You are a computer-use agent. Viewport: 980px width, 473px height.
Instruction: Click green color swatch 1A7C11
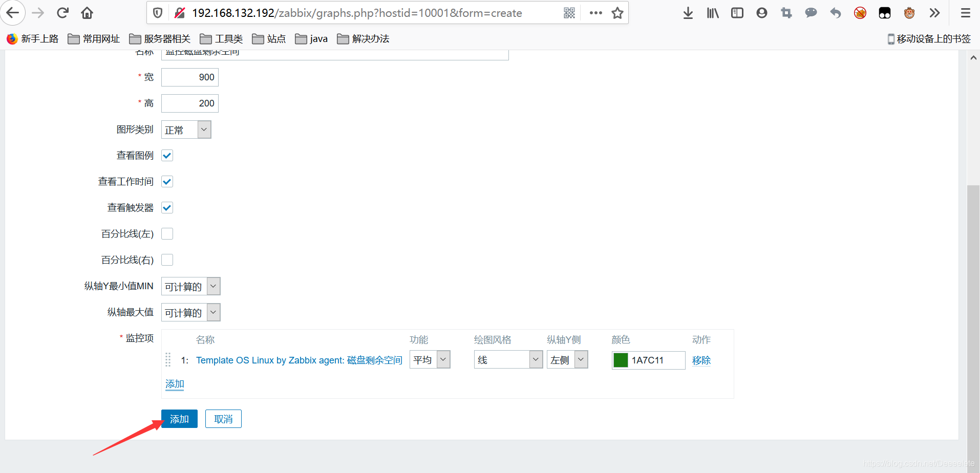(x=621, y=360)
